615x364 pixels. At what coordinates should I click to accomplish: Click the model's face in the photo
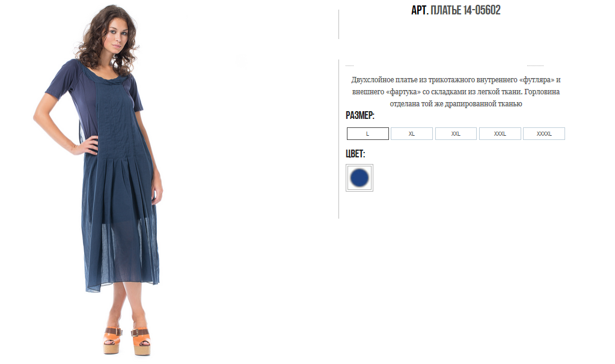(118, 34)
